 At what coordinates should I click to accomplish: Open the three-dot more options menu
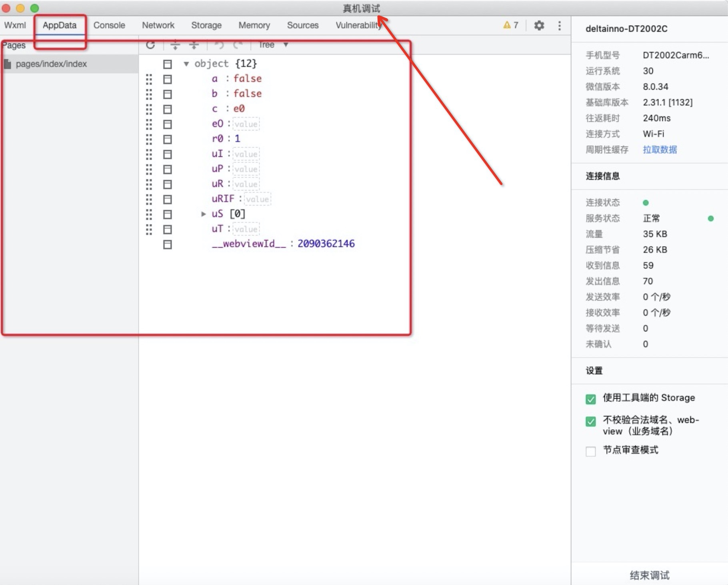559,26
